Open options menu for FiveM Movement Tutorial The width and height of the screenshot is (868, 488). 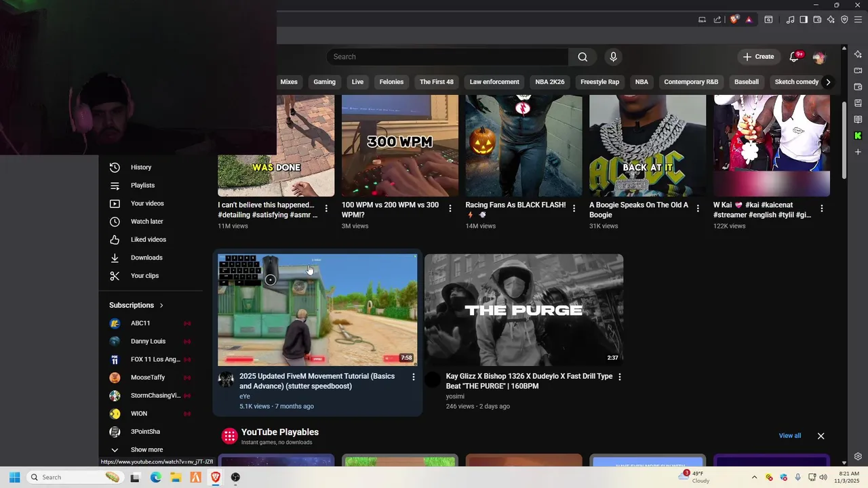[x=414, y=377]
